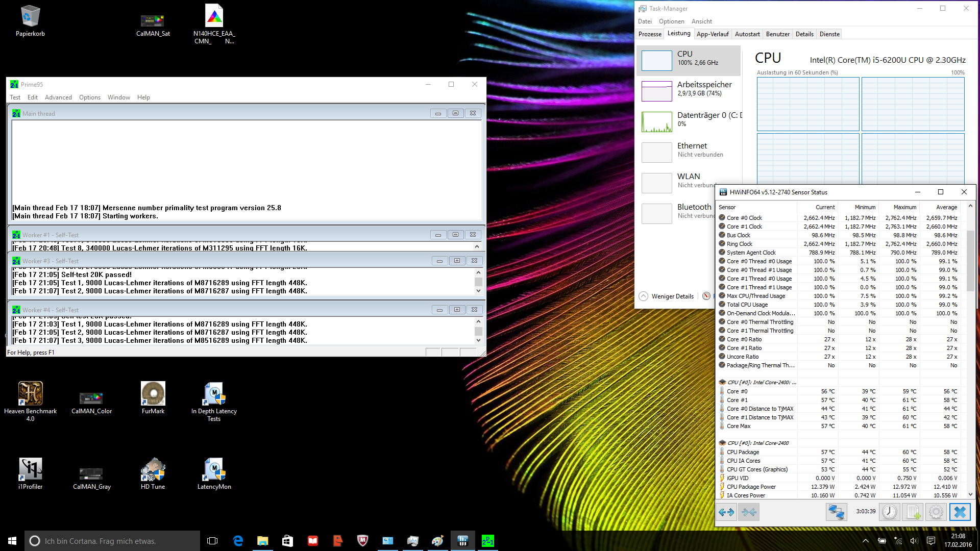Close sensors with blue X button
Viewport: 980px width, 551px height.
coord(960,512)
